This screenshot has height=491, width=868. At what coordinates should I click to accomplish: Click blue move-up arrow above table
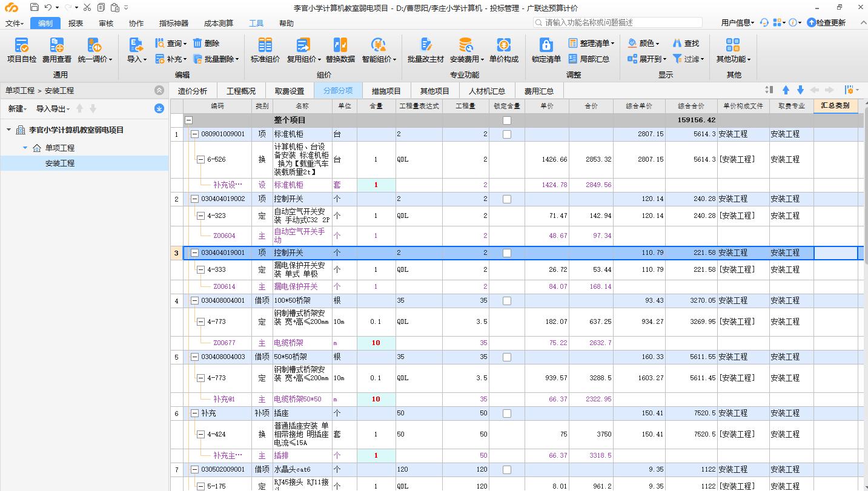786,90
